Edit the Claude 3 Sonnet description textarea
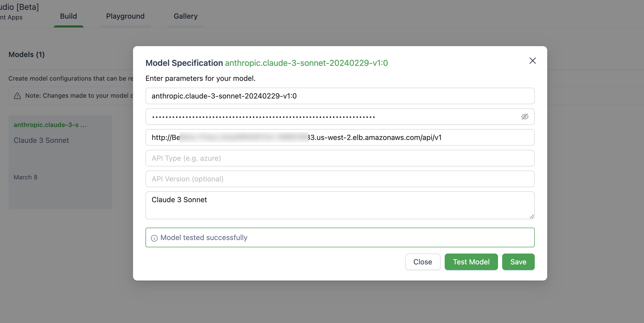Viewport: 644px width, 323px height. (340, 205)
